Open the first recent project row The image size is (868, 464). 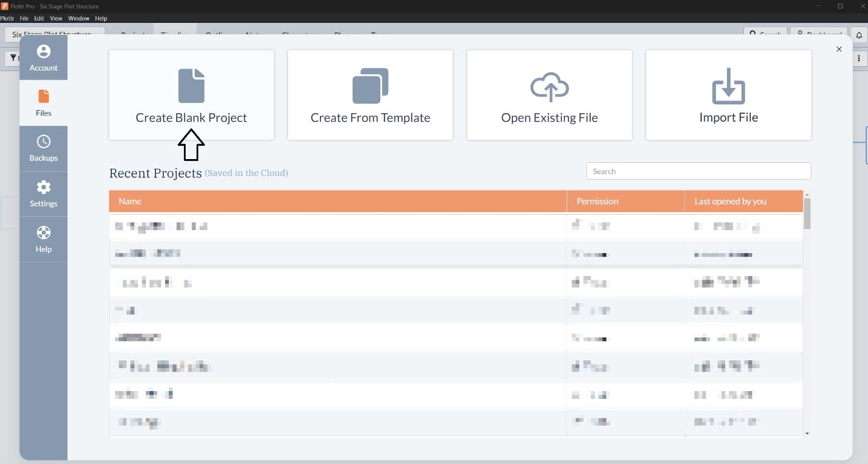pyautogui.click(x=456, y=227)
